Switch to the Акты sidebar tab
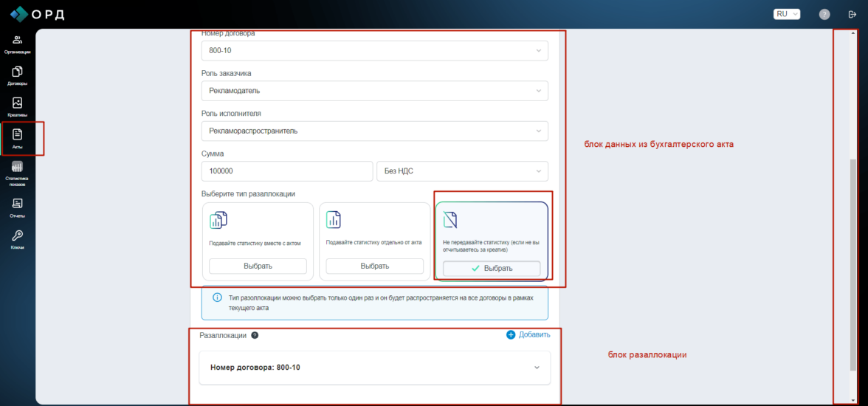Image resolution: width=868 pixels, height=406 pixels. [18, 138]
